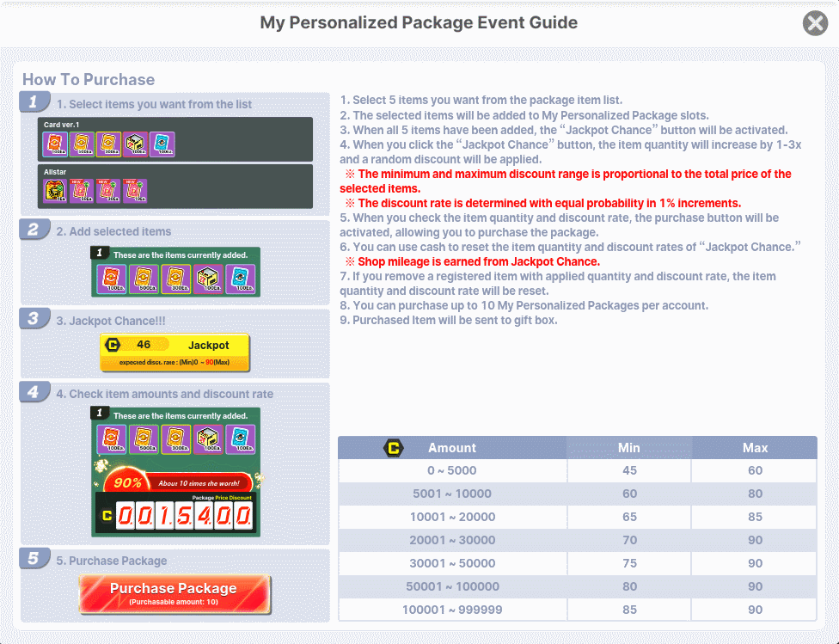Click the Jackpot label on the yellow button
The image size is (839, 644).
[x=209, y=346]
